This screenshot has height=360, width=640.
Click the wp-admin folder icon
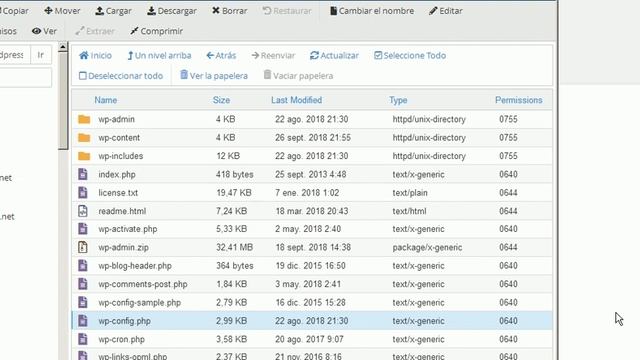(84, 119)
